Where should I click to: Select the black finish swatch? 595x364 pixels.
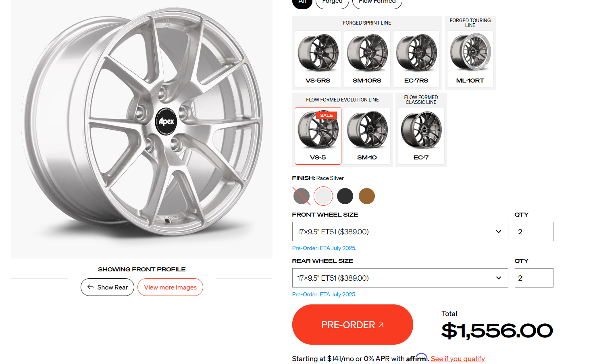(345, 196)
